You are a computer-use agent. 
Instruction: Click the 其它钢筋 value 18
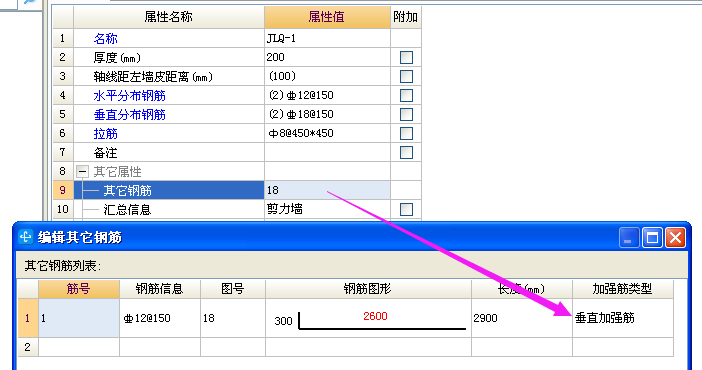(327, 190)
